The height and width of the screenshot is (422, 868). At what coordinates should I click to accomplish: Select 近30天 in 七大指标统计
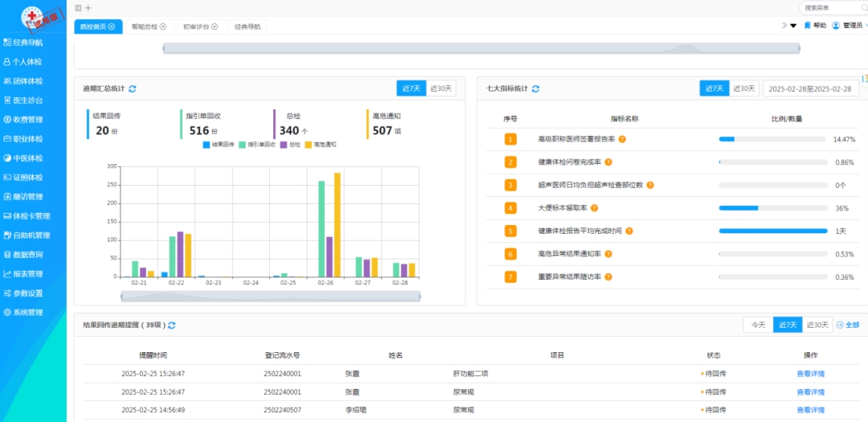(744, 88)
